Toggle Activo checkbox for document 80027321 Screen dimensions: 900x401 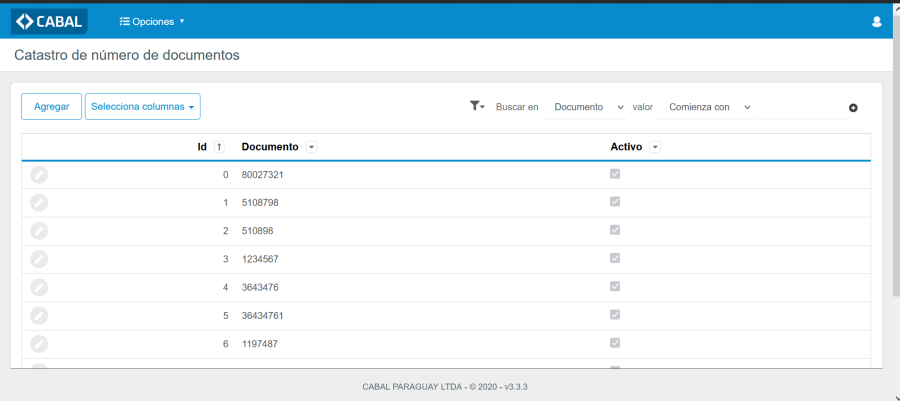click(615, 174)
